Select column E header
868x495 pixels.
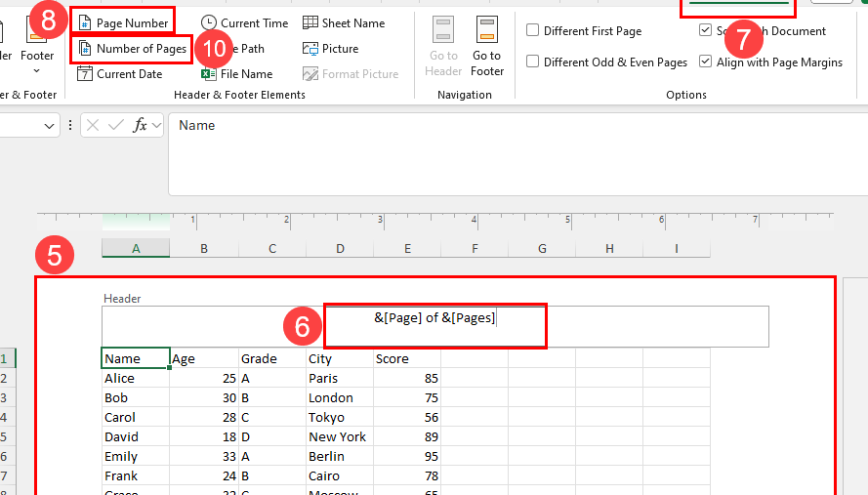click(x=407, y=249)
